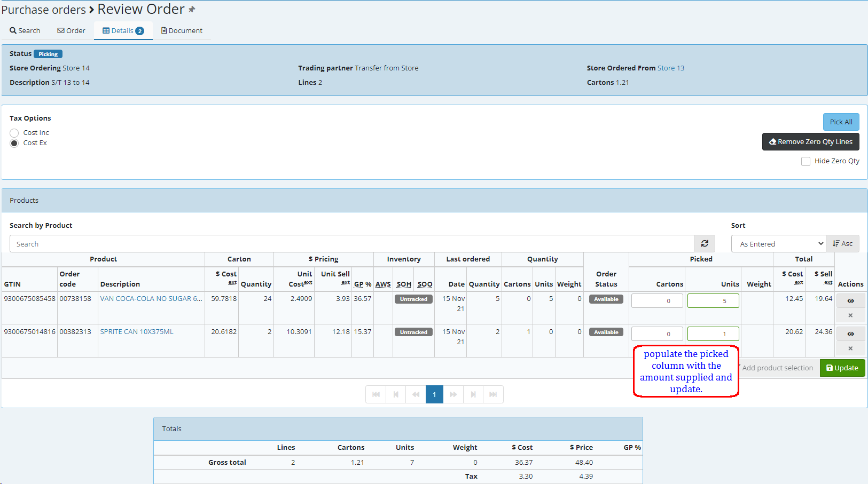The height and width of the screenshot is (484, 868).
Task: Click picked Units field for Sprite row
Action: pyautogui.click(x=713, y=334)
